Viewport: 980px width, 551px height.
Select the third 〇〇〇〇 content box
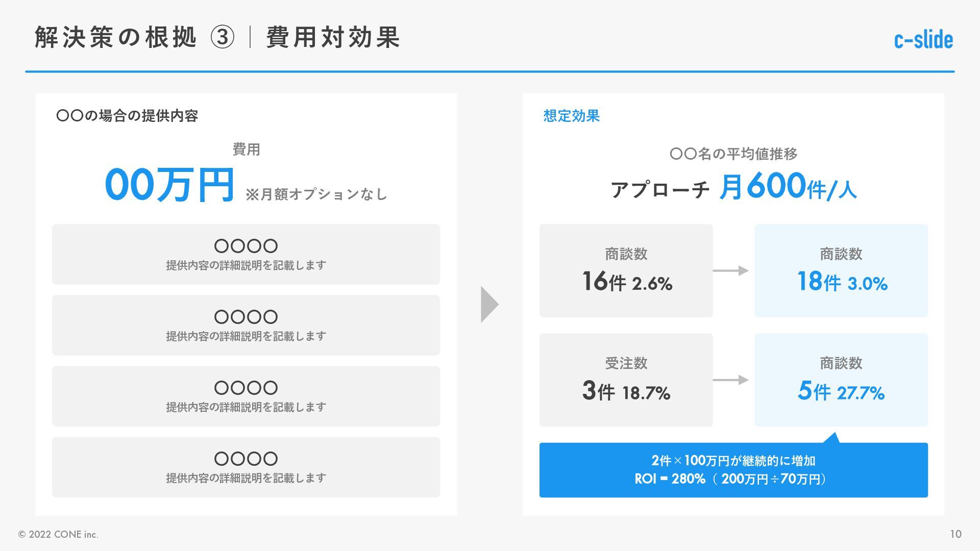pyautogui.click(x=246, y=396)
